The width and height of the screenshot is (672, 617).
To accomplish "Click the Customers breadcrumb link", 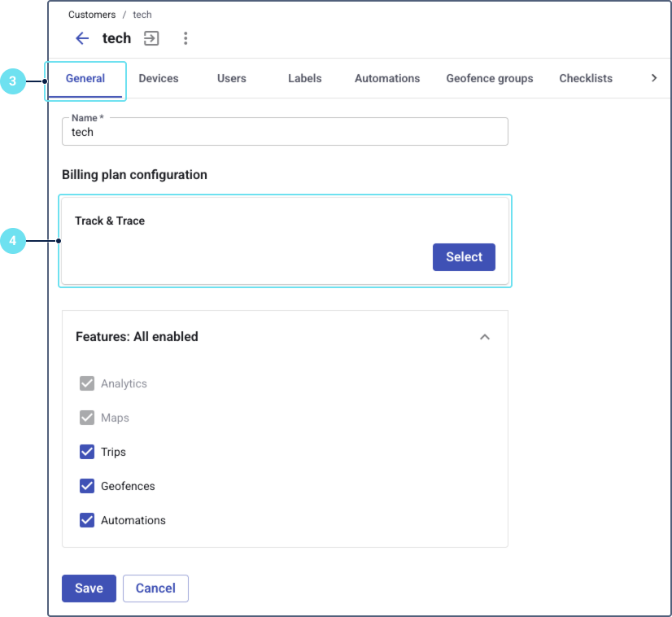I will coord(92,15).
